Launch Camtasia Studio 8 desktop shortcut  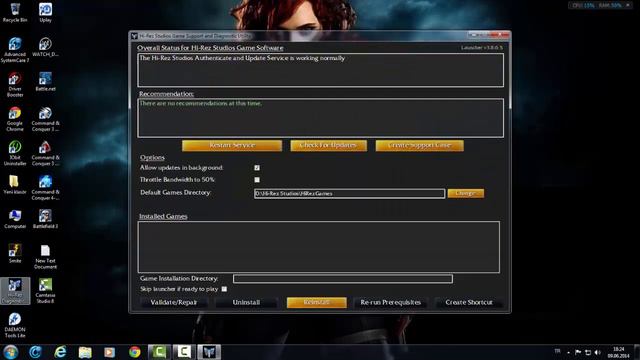click(x=45, y=291)
